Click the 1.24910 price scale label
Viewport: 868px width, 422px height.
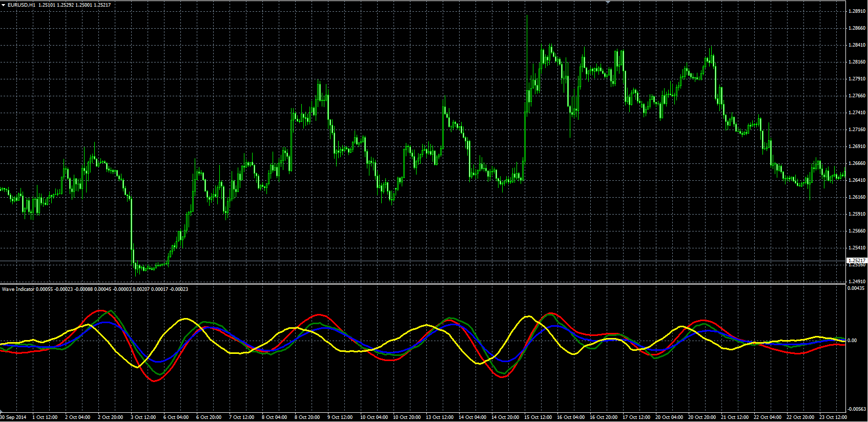click(857, 282)
